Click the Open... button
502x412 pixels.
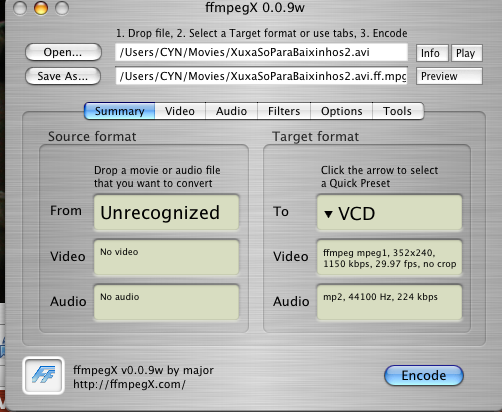click(63, 52)
